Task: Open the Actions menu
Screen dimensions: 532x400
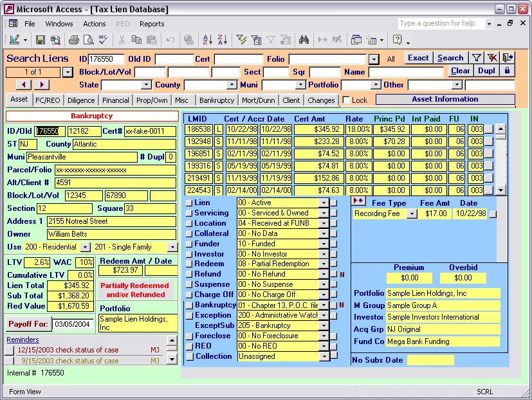Action: click(95, 24)
